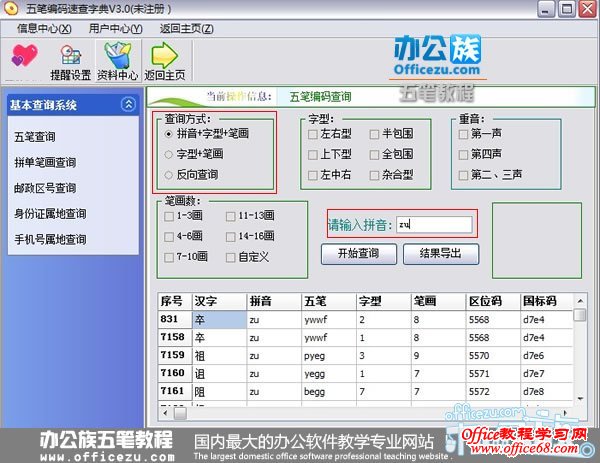The height and width of the screenshot is (463, 600).
Task: Click horizontal scrollbar left arrow
Action: click(165, 413)
